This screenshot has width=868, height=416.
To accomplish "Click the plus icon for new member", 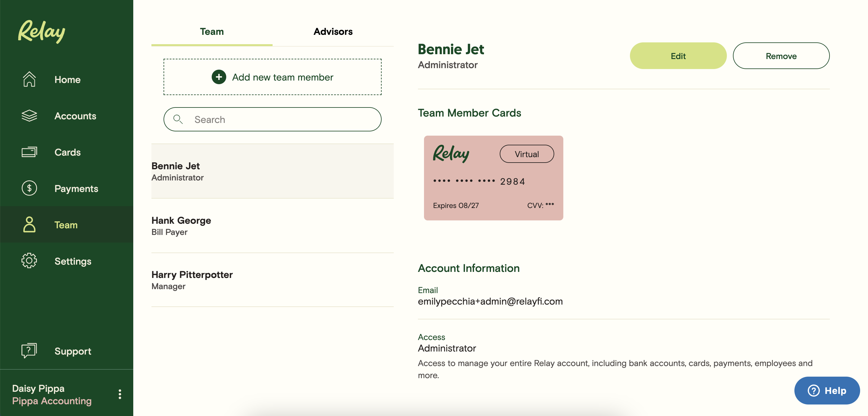I will [x=219, y=77].
